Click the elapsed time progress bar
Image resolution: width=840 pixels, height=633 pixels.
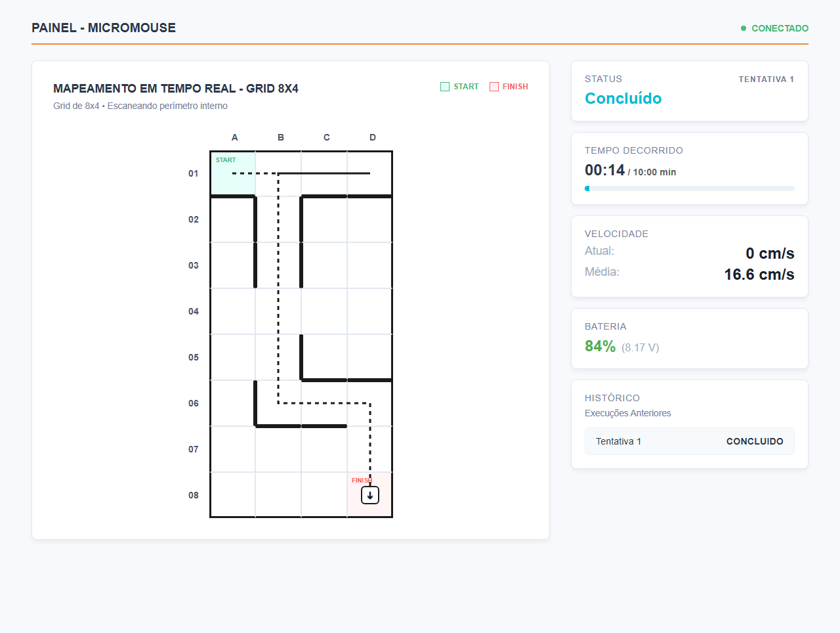tap(690, 188)
